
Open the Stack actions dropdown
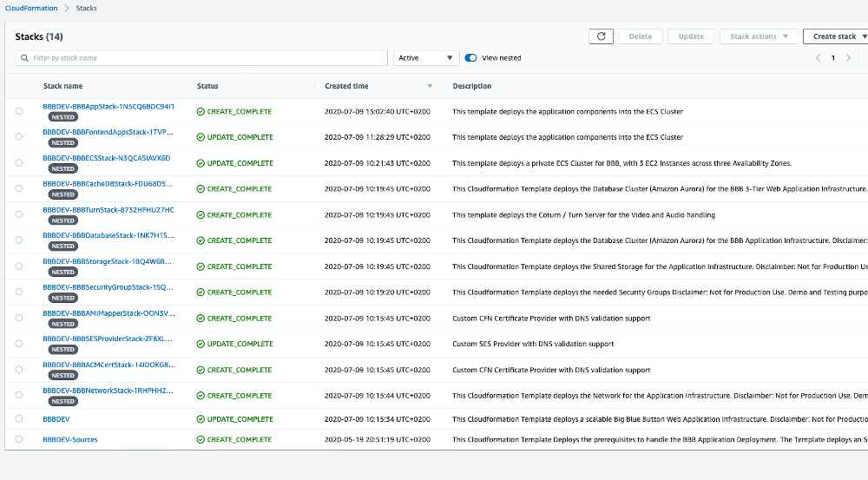(x=758, y=36)
